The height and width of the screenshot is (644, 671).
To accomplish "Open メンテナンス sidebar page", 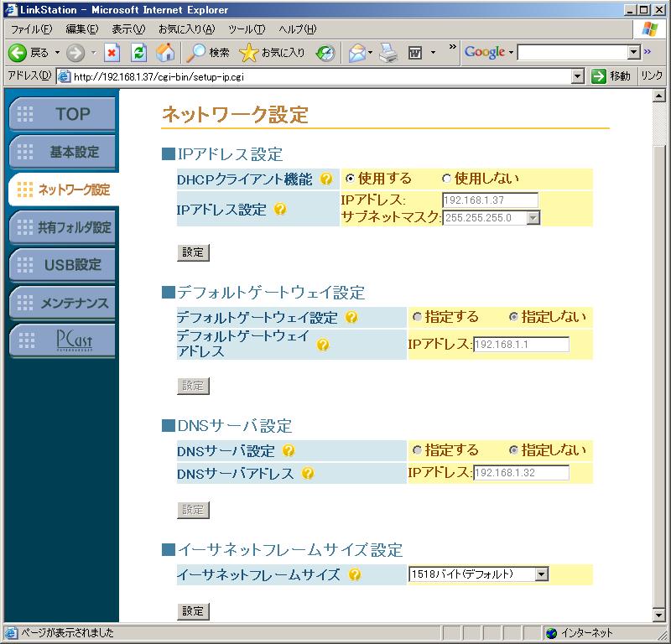I will pos(62,303).
